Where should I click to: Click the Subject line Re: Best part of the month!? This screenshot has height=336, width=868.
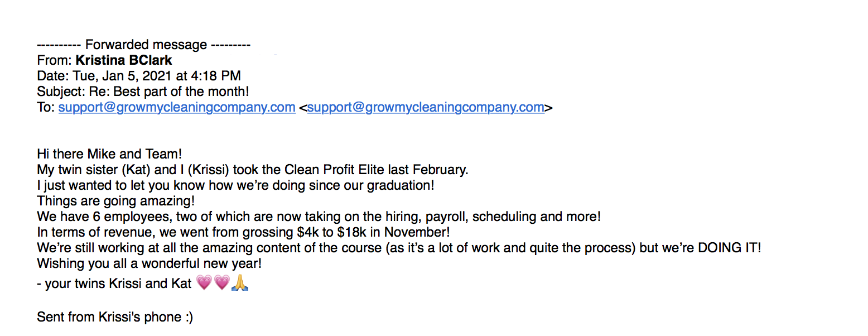[x=143, y=92]
